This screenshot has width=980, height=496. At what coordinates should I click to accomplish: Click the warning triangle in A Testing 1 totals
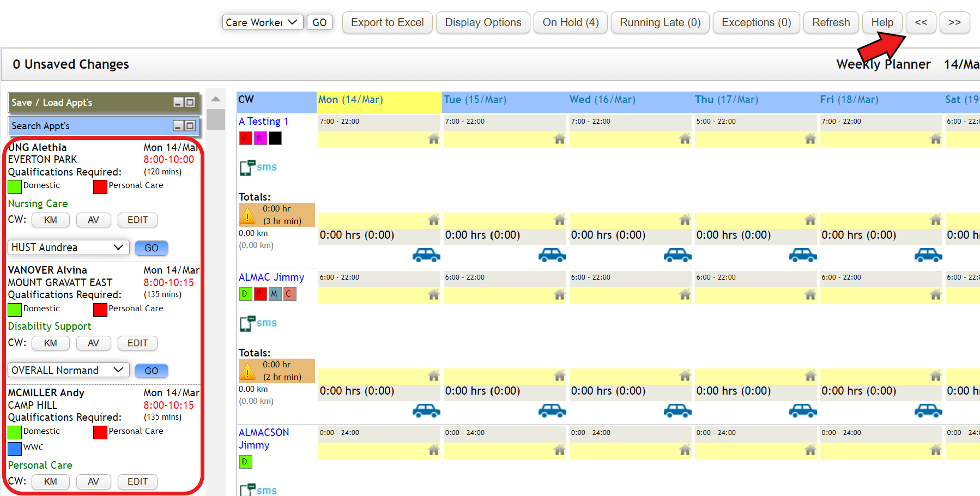[x=247, y=216]
